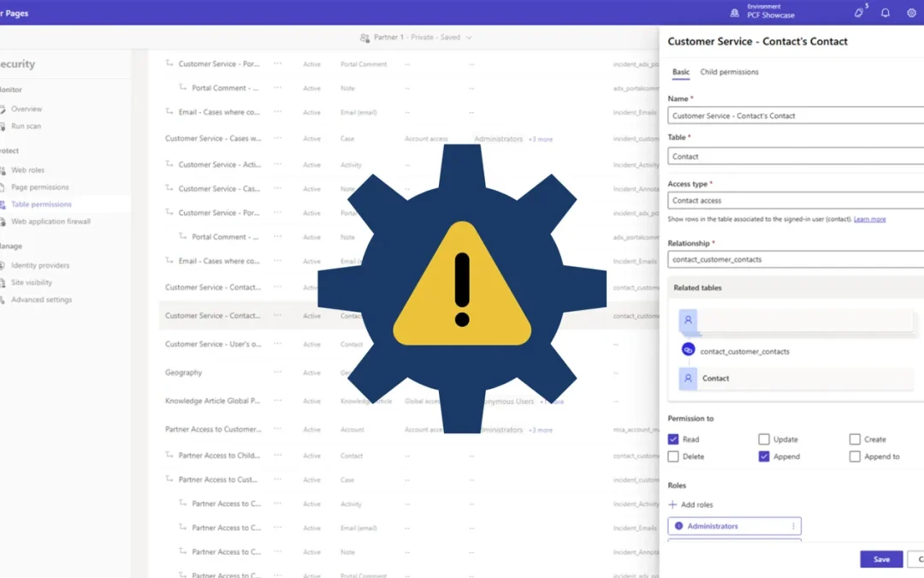Click the child-indent arrow beside Customer Service - Acti...
Screen dimensions: 924x578
169,164
